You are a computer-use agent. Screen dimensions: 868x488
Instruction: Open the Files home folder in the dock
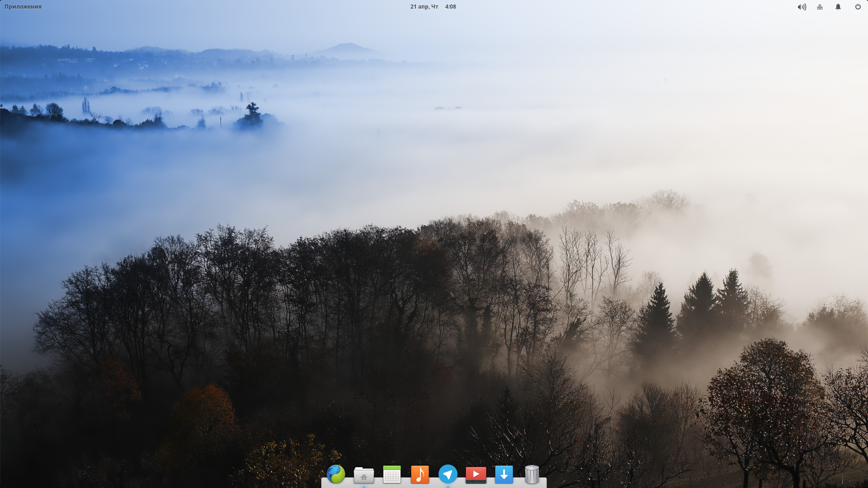point(364,474)
